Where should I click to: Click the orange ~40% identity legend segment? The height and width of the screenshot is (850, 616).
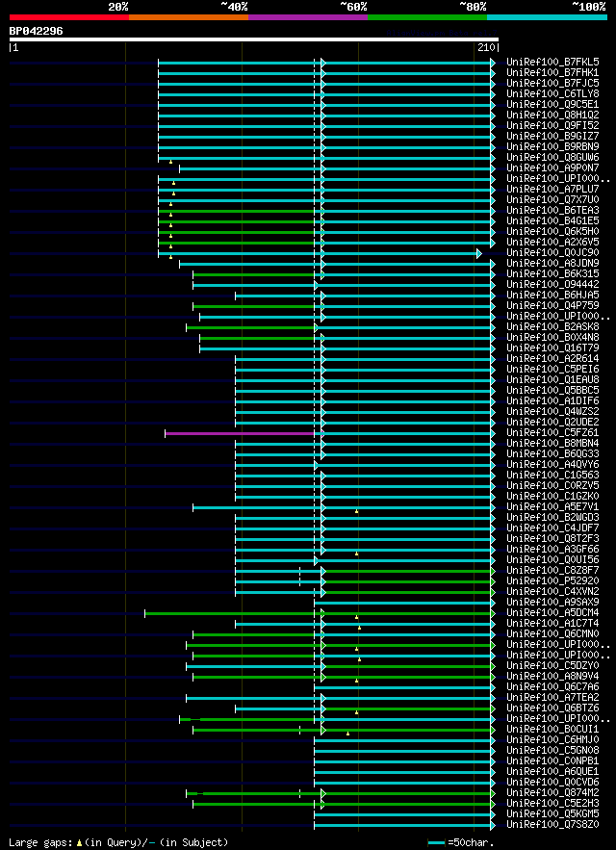coord(189,17)
